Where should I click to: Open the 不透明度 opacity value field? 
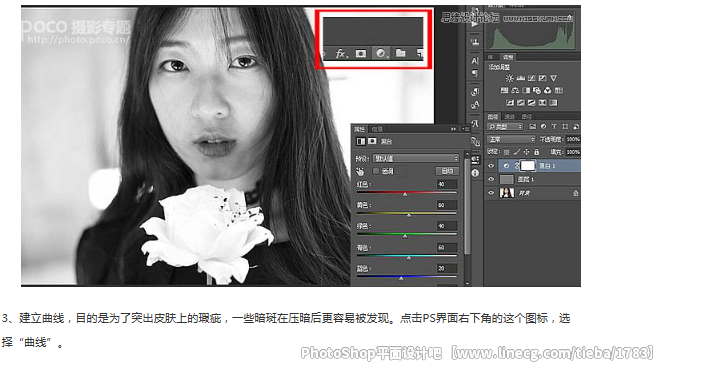(572, 139)
